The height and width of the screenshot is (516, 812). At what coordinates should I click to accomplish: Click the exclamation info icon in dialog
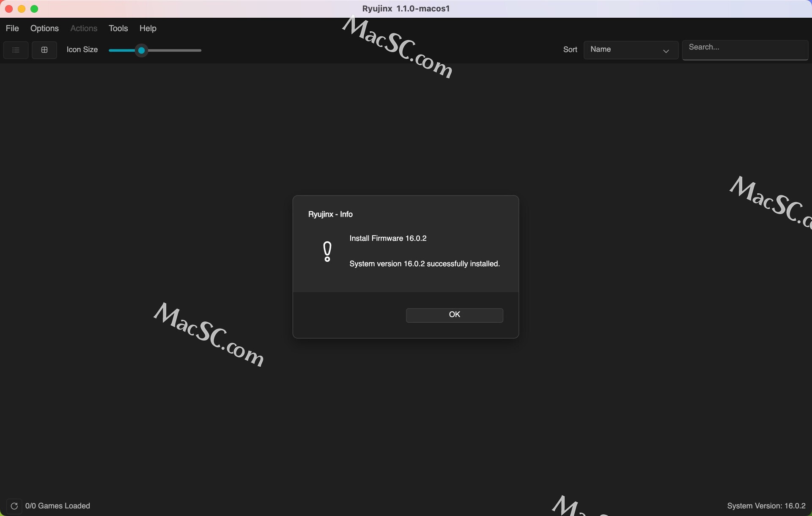pyautogui.click(x=327, y=252)
